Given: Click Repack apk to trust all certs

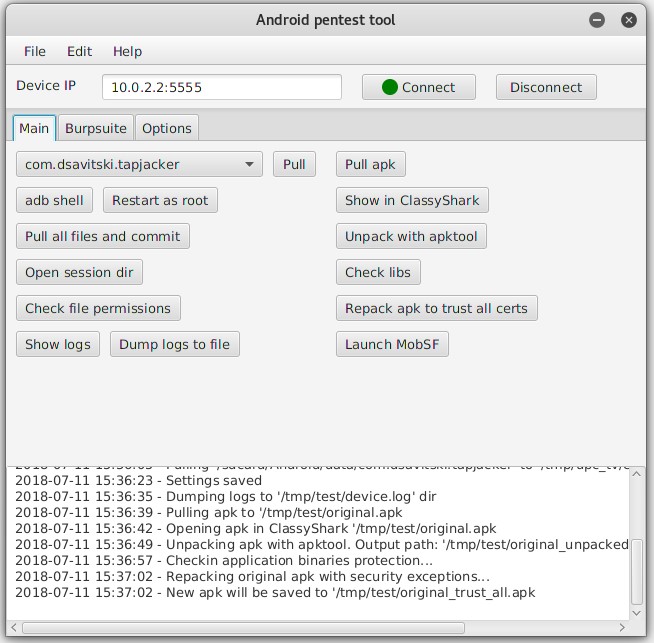Looking at the screenshot, I should pyautogui.click(x=436, y=308).
